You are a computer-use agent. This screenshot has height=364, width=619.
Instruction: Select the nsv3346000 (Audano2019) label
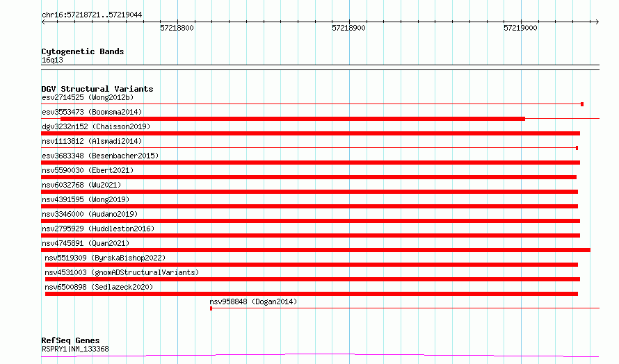coord(90,214)
